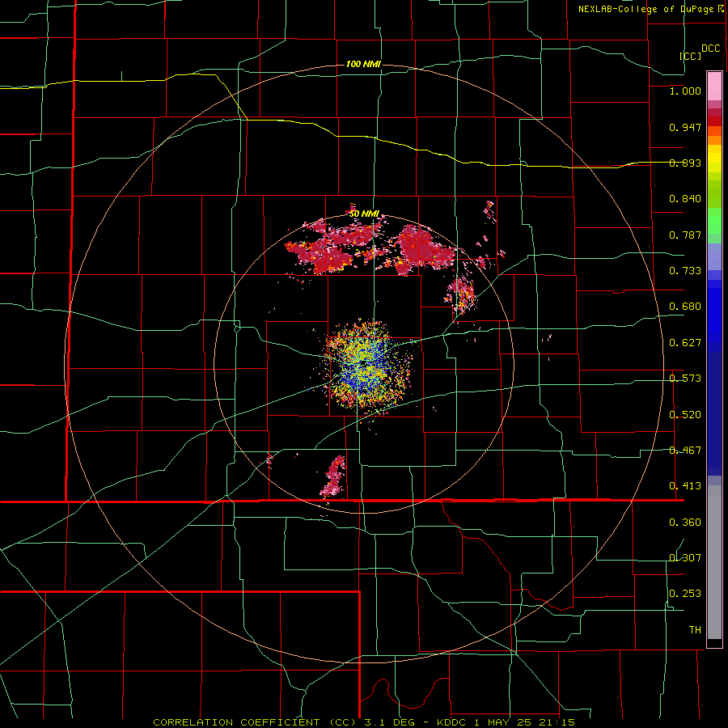Pick the red swatch on the color bar
Screen dimensions: 728x728
714,121
